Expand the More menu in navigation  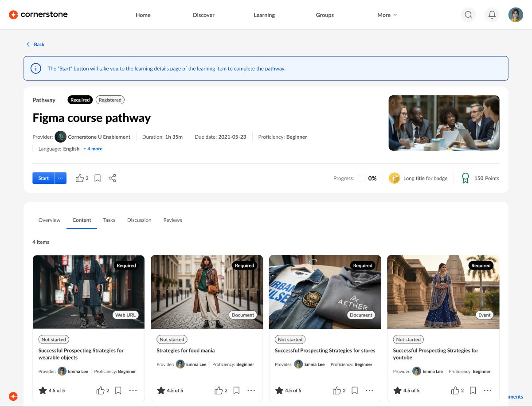(387, 15)
